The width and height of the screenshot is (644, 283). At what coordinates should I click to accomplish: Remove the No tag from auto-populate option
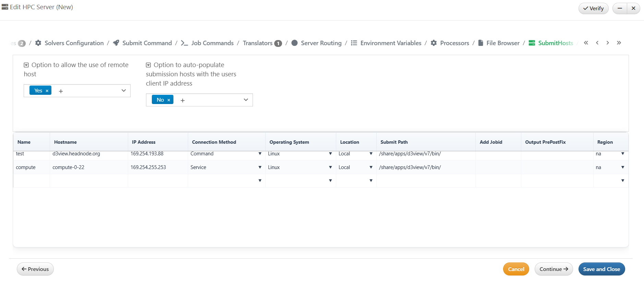coord(169,100)
